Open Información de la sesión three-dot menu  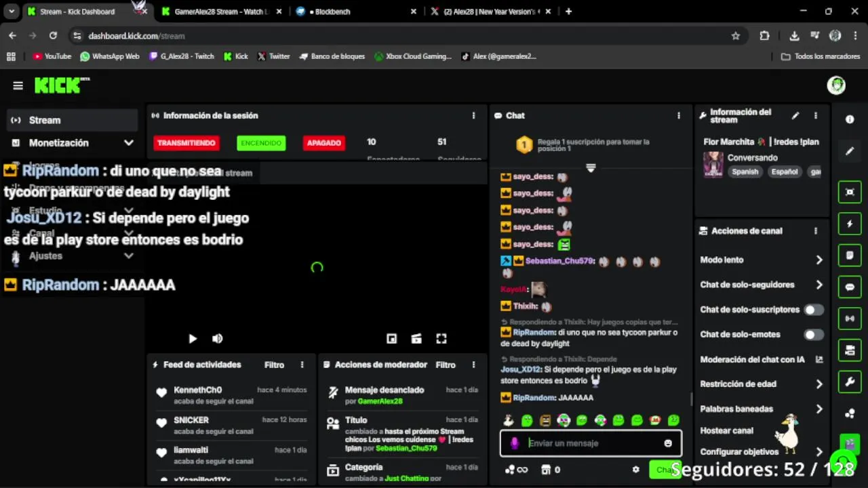pyautogui.click(x=473, y=116)
